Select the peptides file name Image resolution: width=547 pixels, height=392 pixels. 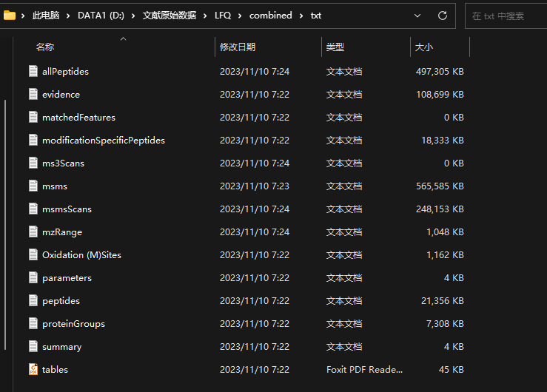pyautogui.click(x=61, y=301)
